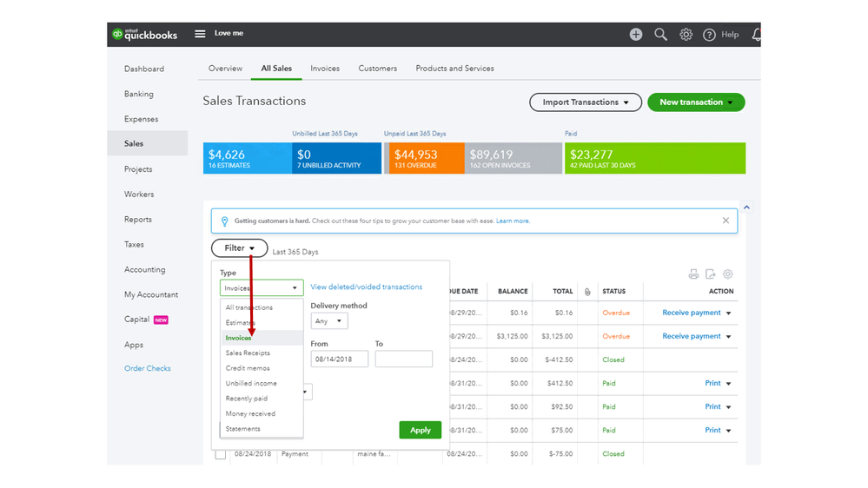868x488 pixels.
Task: Open the Filter dropdown
Action: (x=239, y=247)
